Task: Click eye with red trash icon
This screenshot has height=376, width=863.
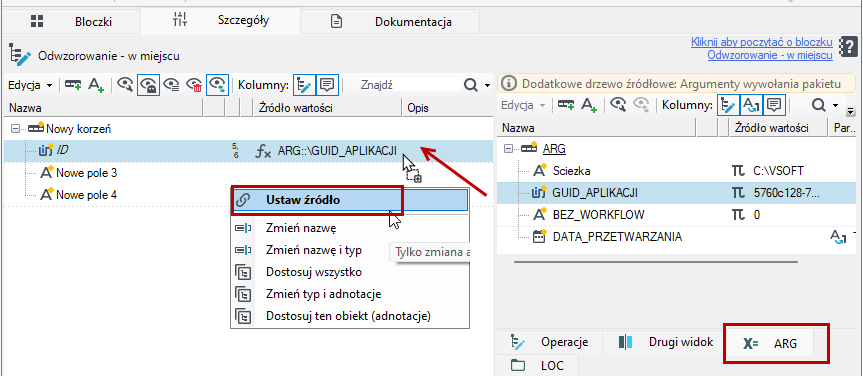Action: 195,85
